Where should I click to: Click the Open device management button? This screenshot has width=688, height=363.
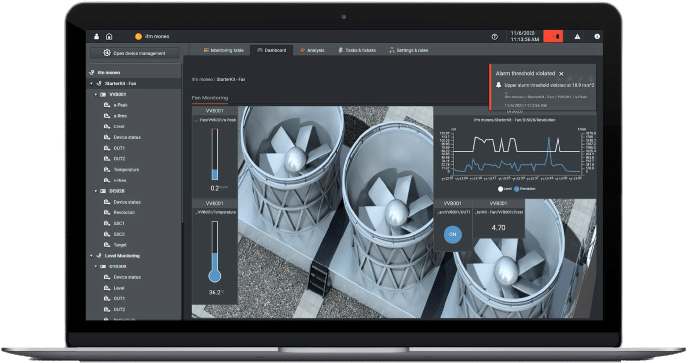(x=135, y=53)
